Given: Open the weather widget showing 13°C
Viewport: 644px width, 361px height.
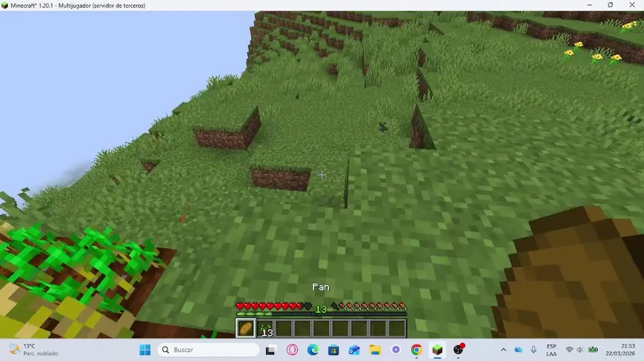Looking at the screenshot, I should [33, 349].
